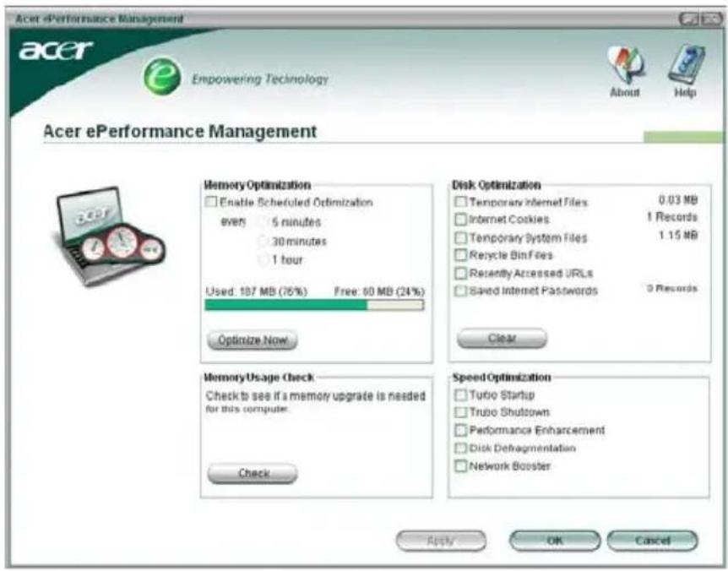Click the green Empowering Technology e logo

(162, 75)
